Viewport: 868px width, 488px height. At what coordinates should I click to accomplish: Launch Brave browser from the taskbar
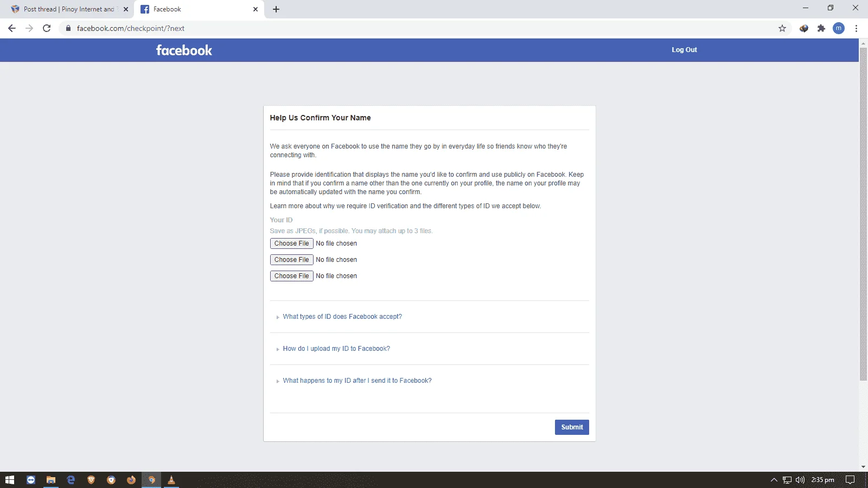tap(91, 480)
